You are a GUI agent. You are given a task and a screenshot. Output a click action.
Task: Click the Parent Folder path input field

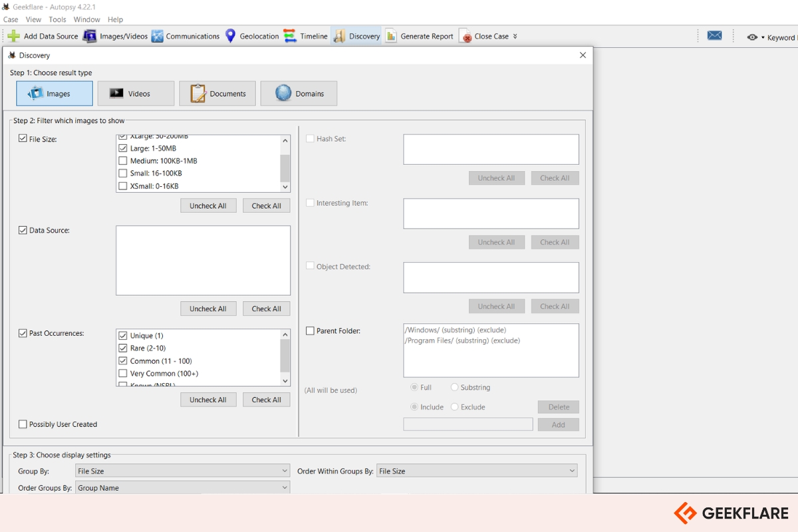[x=468, y=424]
